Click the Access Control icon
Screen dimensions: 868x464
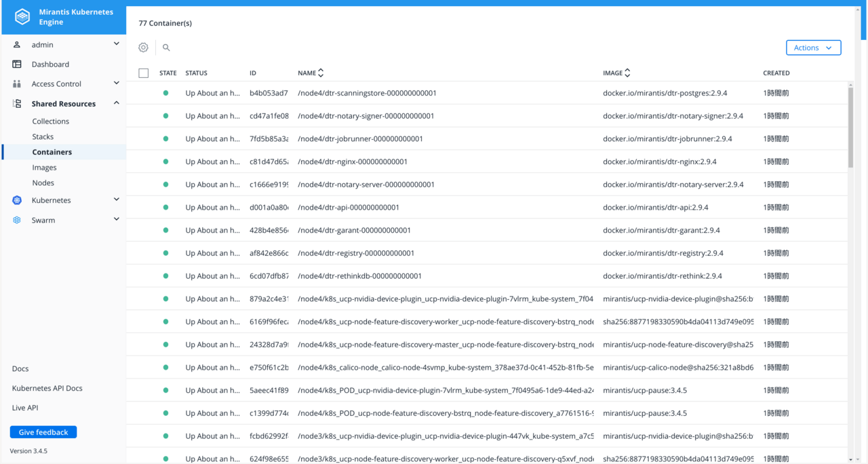[x=17, y=84]
